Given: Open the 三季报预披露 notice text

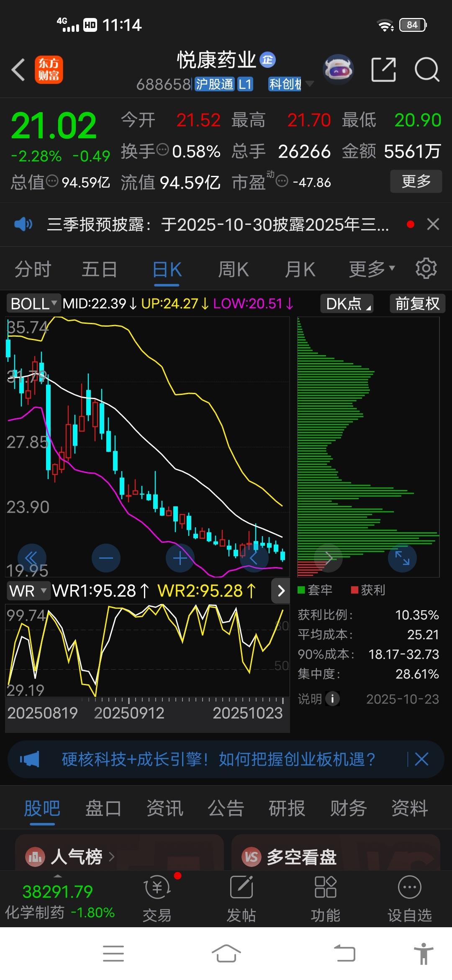Looking at the screenshot, I should (218, 224).
